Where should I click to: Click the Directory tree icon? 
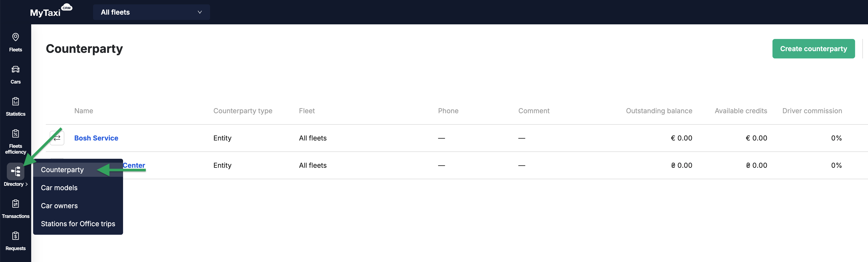tap(16, 171)
